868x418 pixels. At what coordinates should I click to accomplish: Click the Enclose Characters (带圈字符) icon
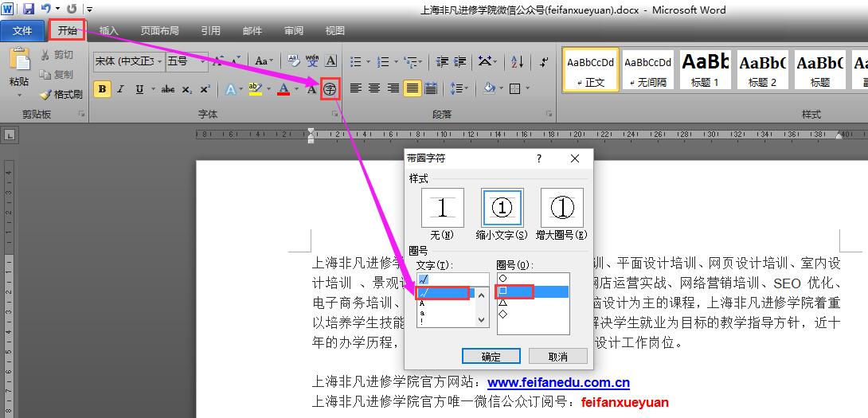tap(330, 88)
